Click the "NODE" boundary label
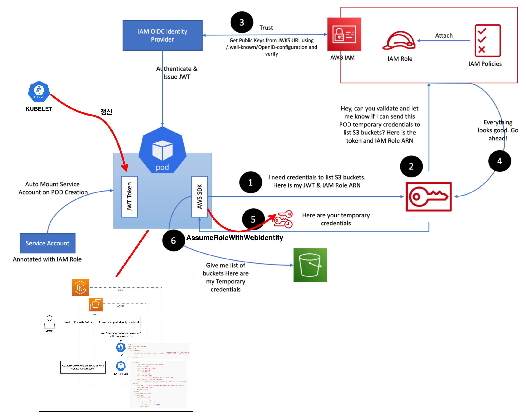Image resolution: width=526 pixels, height=420 pixels. (120, 306)
